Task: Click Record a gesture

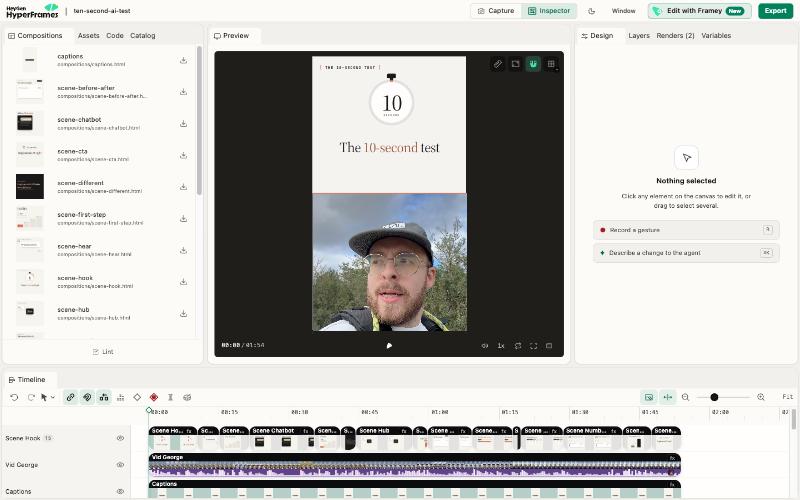Action: tap(686, 230)
